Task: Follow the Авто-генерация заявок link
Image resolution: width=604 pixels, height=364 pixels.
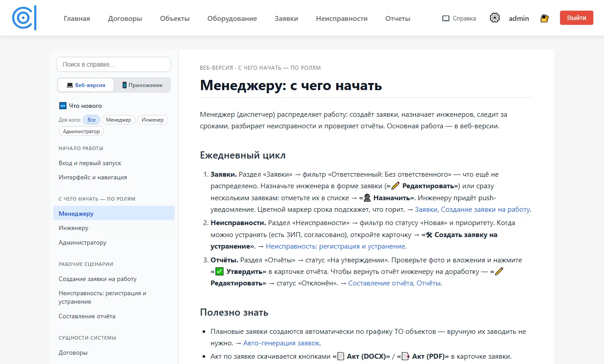Action: (x=282, y=343)
